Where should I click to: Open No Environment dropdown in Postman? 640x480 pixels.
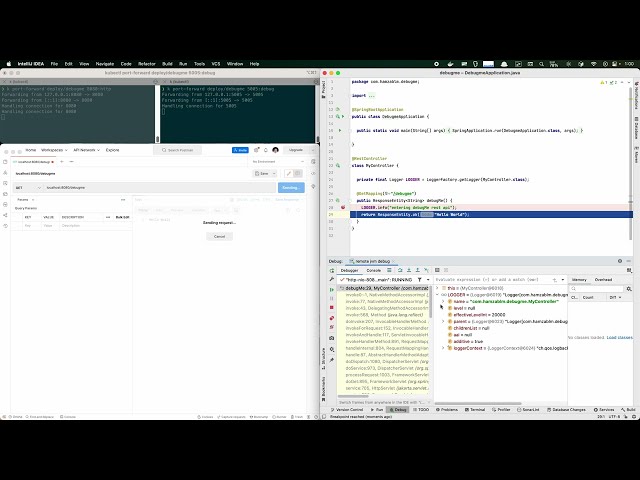click(278, 162)
